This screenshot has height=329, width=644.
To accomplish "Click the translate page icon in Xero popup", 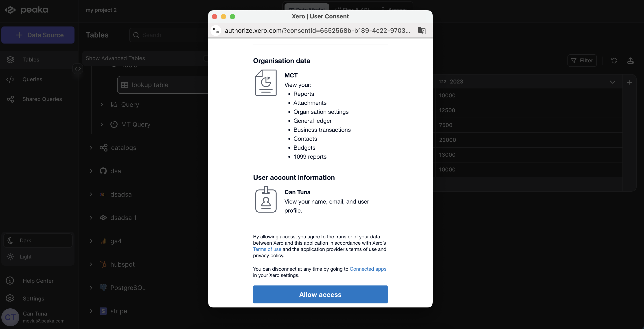I will coord(422,31).
